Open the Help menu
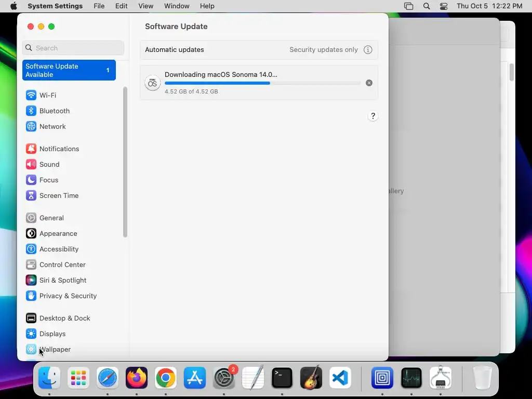The width and height of the screenshot is (532, 399). 207,6
